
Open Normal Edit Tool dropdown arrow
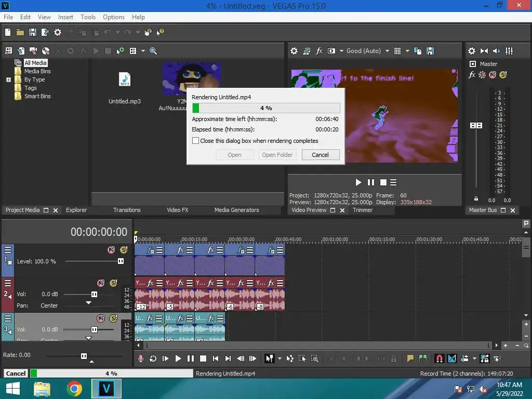pyautogui.click(x=280, y=358)
